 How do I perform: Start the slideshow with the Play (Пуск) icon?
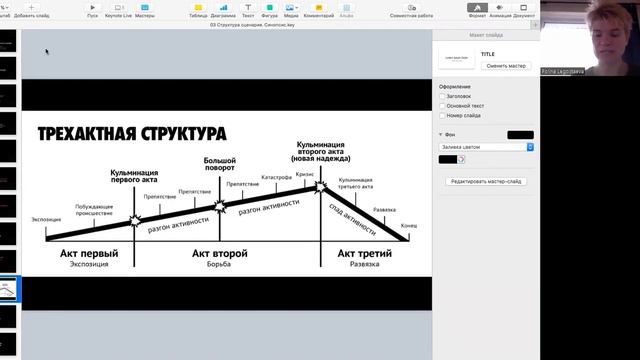93,7
